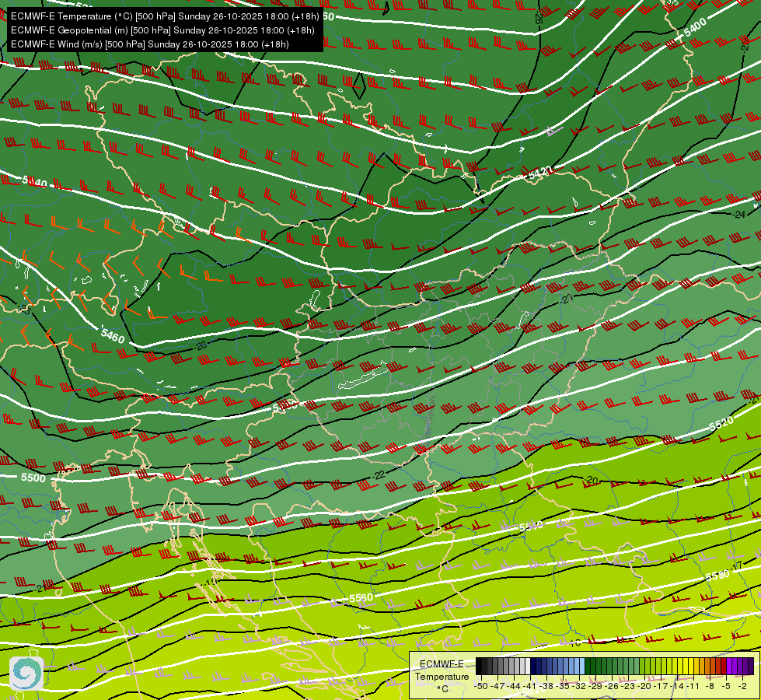
Task: Click the -32 value in the temperature legend
Action: (x=579, y=686)
